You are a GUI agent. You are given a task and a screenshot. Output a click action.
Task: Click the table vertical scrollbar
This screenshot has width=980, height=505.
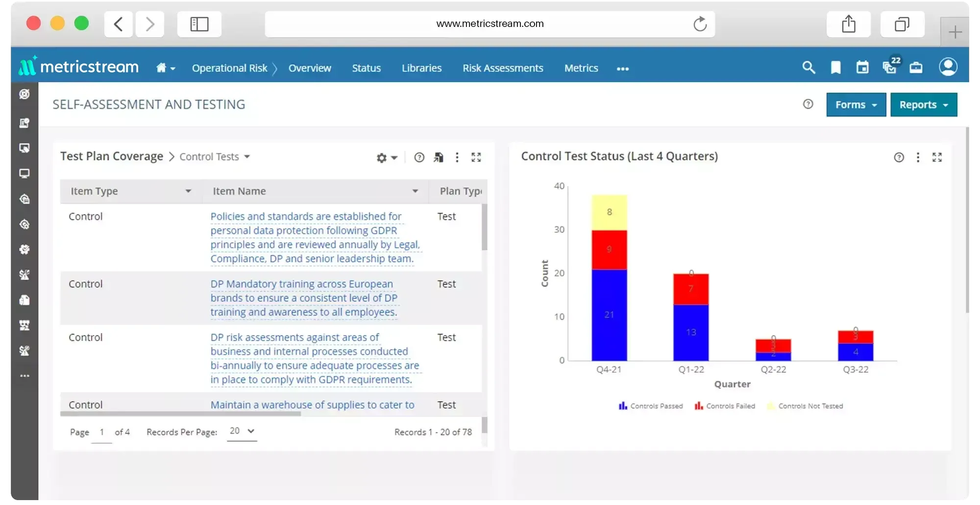[485, 227]
